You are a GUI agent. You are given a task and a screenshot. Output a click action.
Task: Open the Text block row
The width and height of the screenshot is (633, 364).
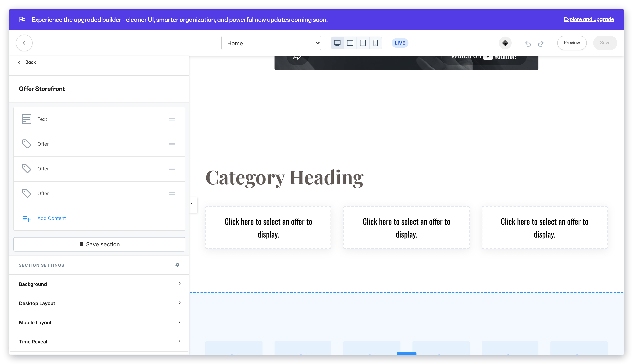pyautogui.click(x=99, y=119)
